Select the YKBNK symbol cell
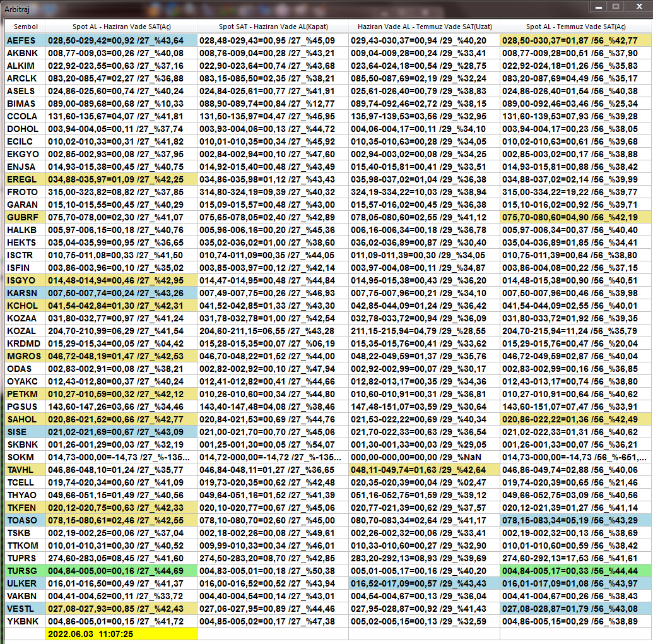The image size is (653, 644). point(25,621)
